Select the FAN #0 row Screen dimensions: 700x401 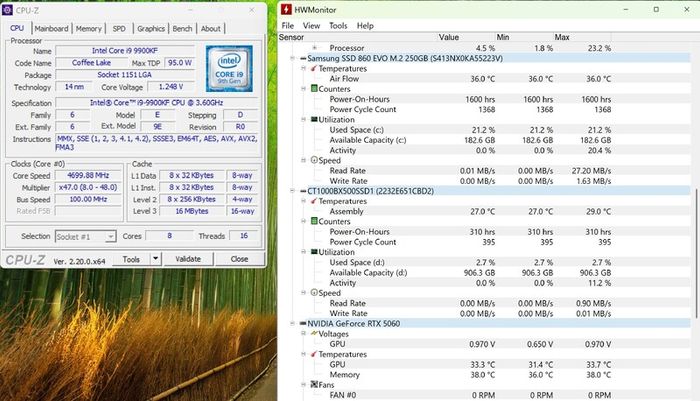click(484, 395)
